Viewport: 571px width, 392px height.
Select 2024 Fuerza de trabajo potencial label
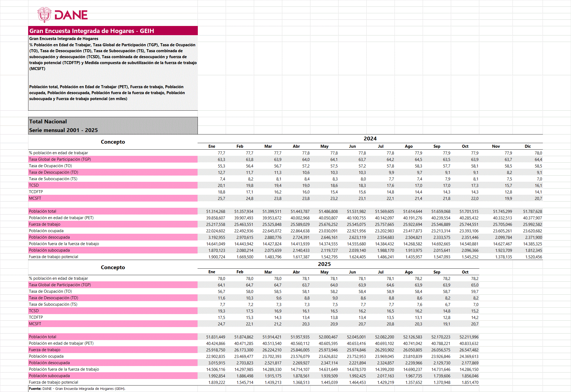coord(54,257)
